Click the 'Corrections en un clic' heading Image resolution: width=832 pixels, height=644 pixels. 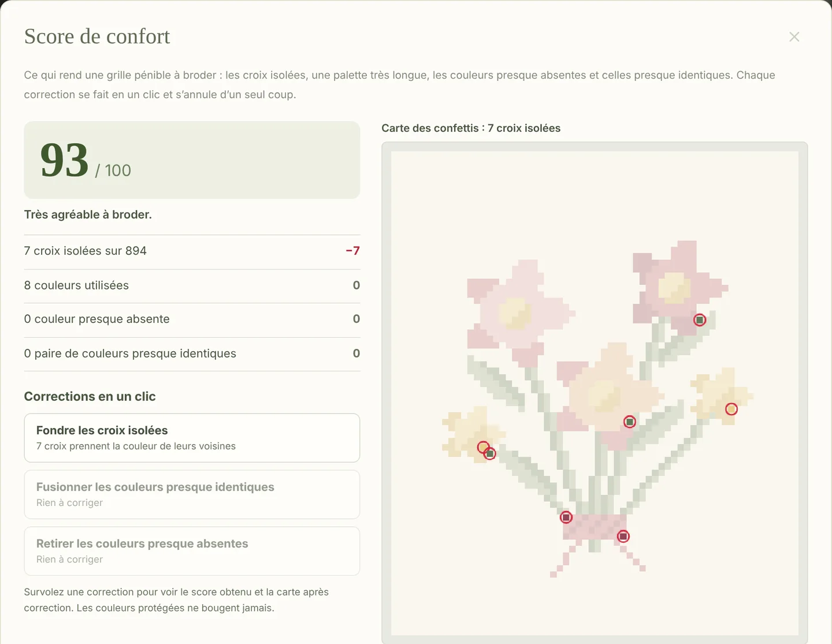[x=90, y=397]
